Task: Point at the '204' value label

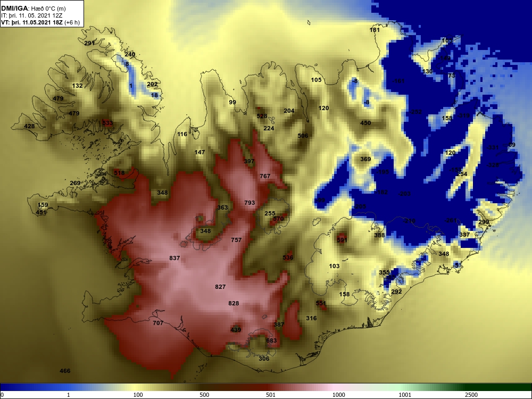Action: pyautogui.click(x=289, y=111)
